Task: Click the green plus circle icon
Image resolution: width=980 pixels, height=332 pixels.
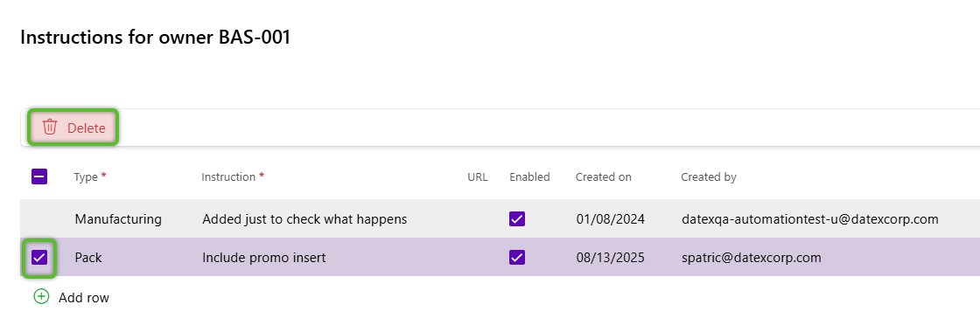Action: [x=40, y=296]
